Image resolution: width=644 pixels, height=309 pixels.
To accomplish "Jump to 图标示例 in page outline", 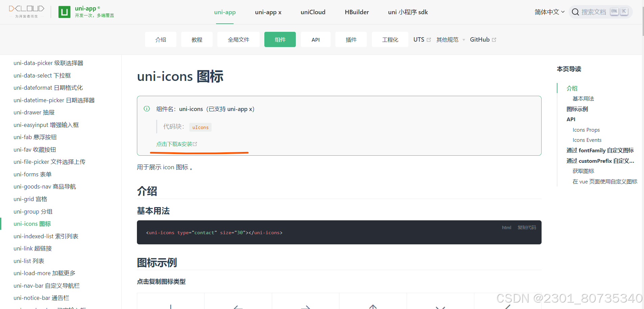I will (x=577, y=109).
